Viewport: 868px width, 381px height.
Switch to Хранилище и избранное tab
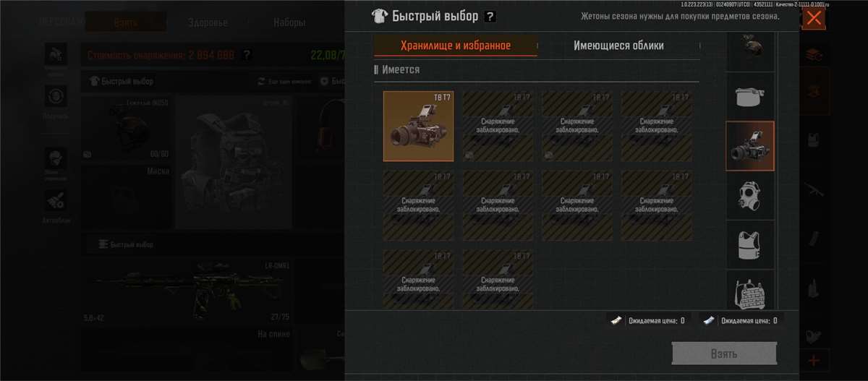456,46
